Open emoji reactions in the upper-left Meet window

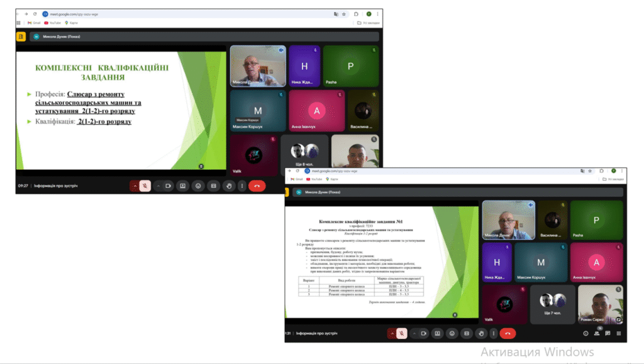(x=198, y=186)
